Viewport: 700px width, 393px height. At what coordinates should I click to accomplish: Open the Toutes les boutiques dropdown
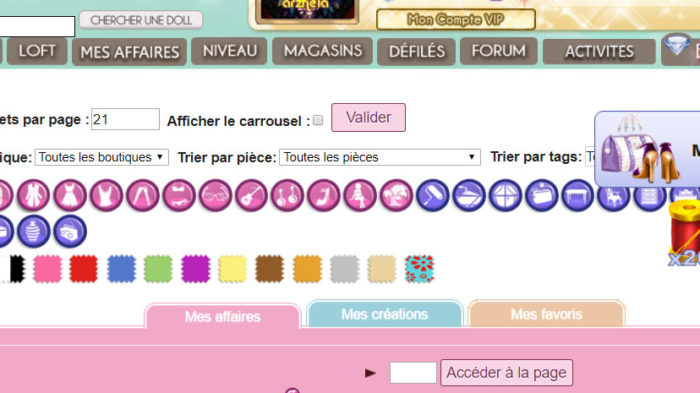click(x=102, y=157)
